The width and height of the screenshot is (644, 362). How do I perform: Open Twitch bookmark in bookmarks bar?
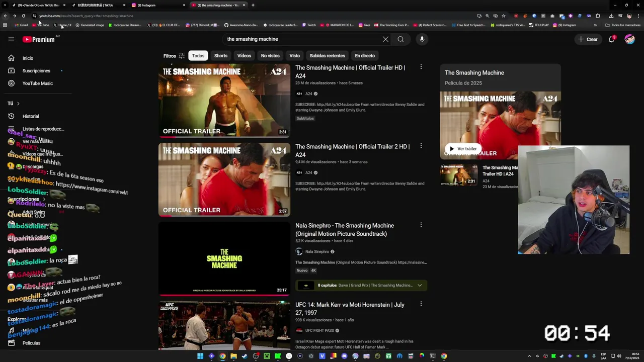[x=309, y=25]
